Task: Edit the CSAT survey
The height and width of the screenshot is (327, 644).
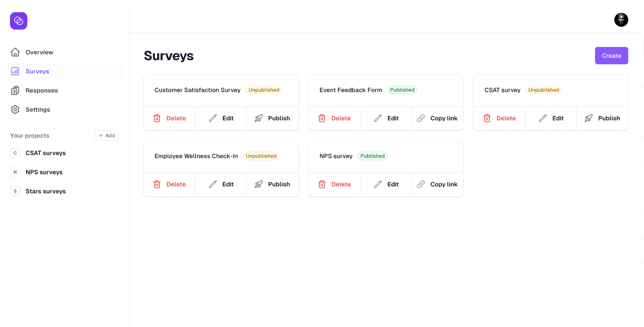Action: 551,118
